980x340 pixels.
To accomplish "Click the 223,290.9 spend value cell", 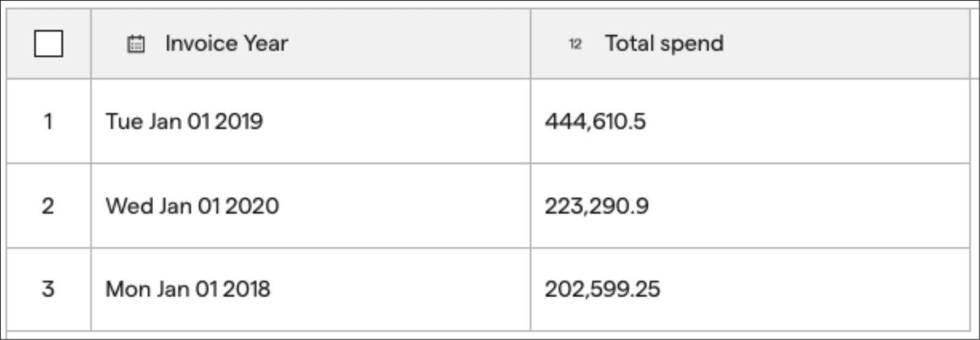I will (x=750, y=206).
